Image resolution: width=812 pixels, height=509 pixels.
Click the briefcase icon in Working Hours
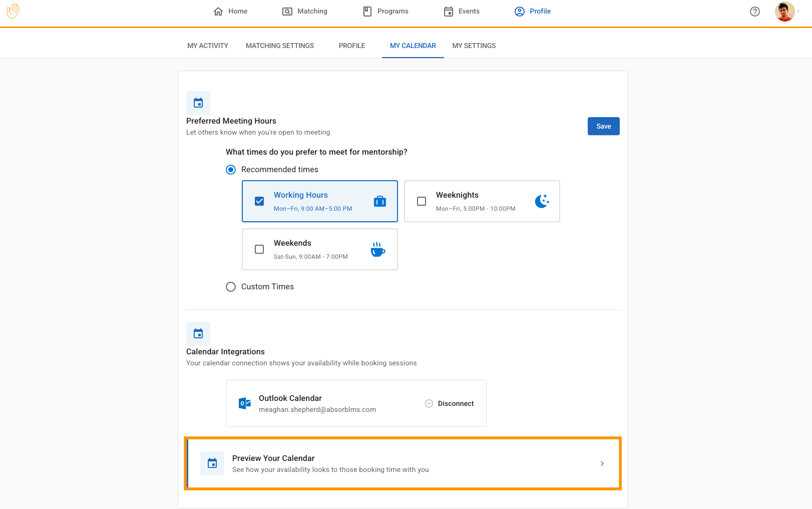(x=379, y=201)
